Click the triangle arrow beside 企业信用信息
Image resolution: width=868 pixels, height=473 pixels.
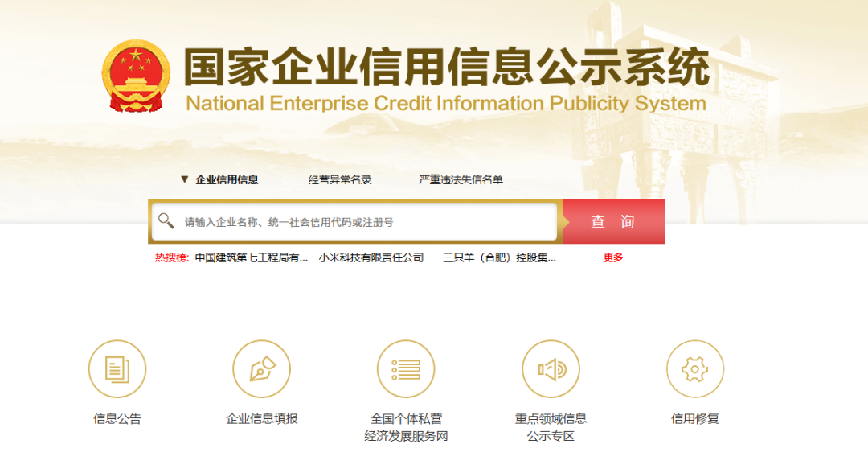[x=185, y=179]
